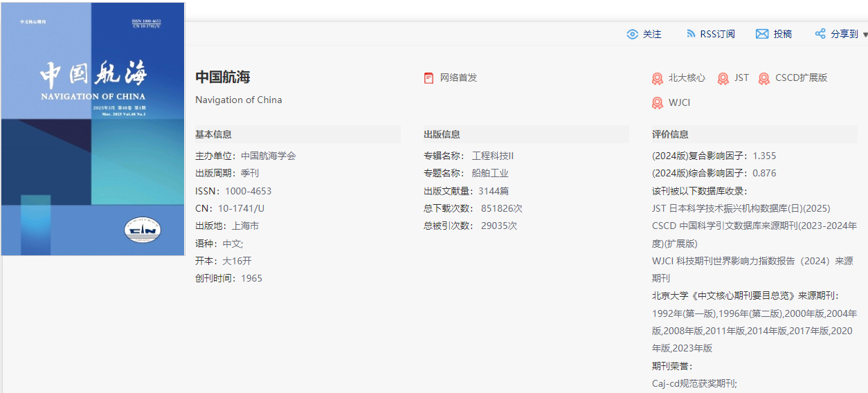Click the RSS订阅 feed icon
The image size is (868, 393).
point(691,34)
